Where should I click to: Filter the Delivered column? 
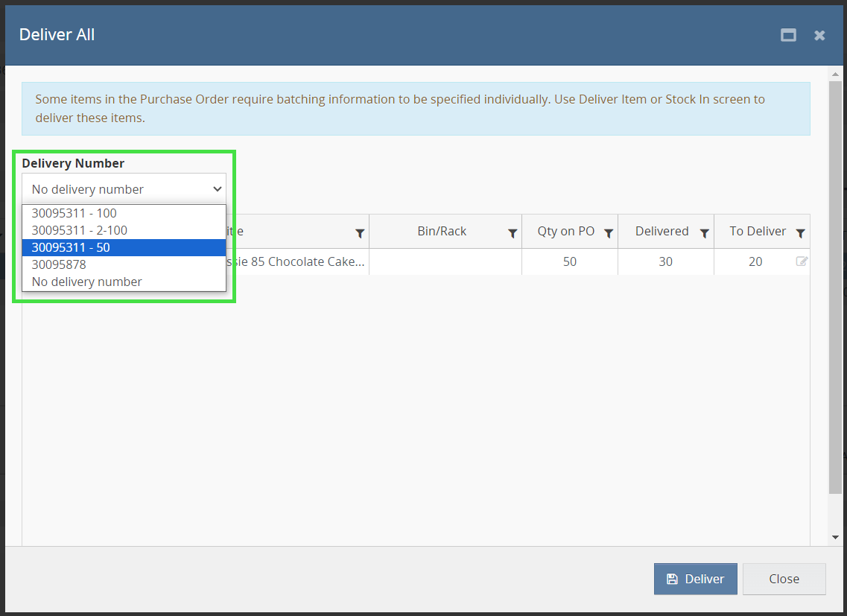coord(705,233)
